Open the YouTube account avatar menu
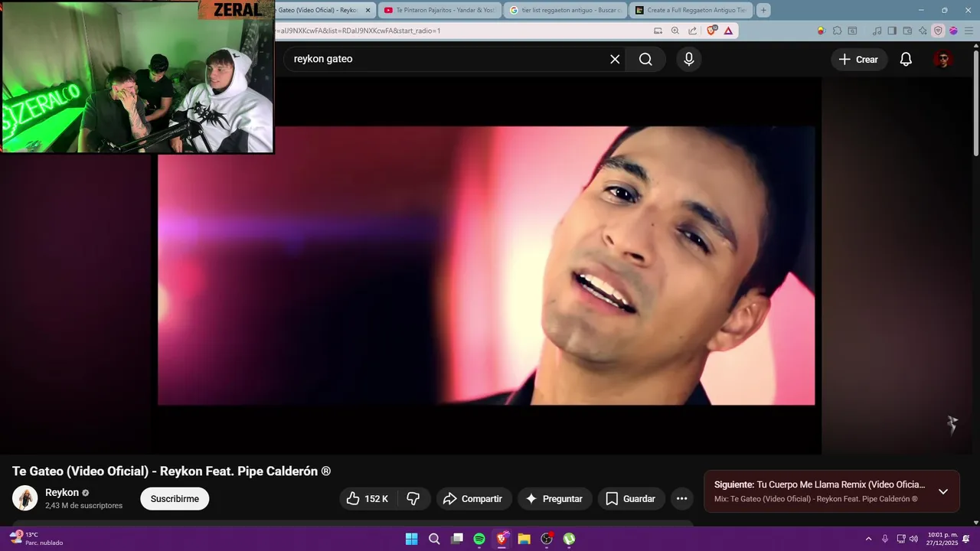Viewport: 980px width, 551px height. (x=943, y=59)
